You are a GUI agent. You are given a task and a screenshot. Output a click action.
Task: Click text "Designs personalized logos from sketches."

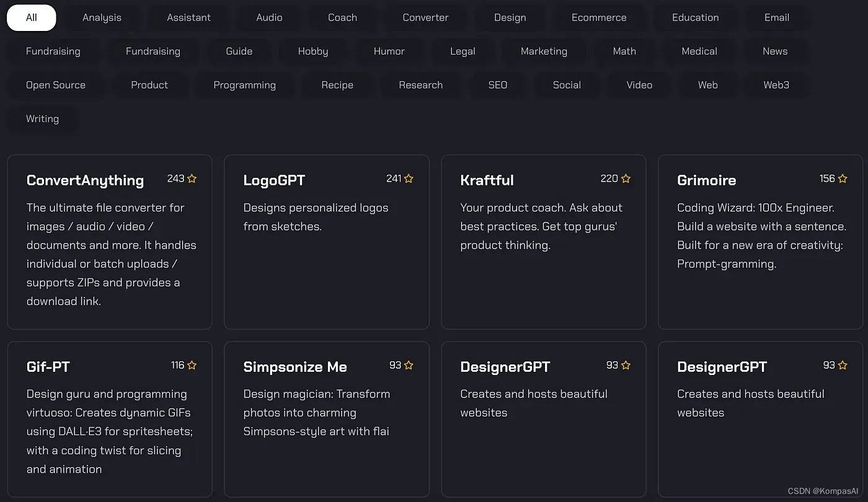(x=316, y=217)
